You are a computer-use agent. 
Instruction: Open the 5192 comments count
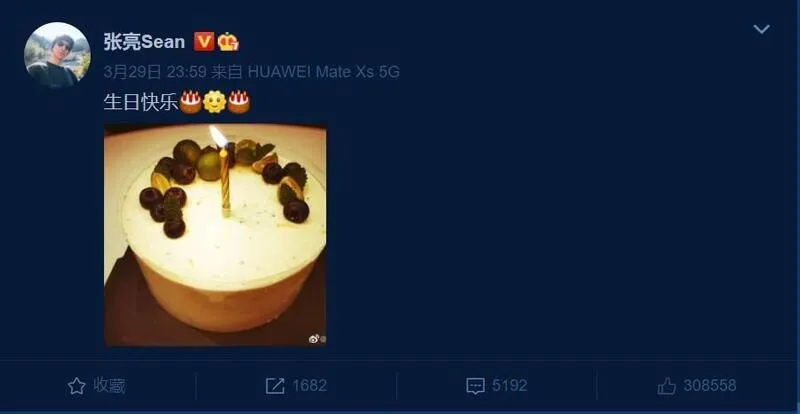coord(510,385)
